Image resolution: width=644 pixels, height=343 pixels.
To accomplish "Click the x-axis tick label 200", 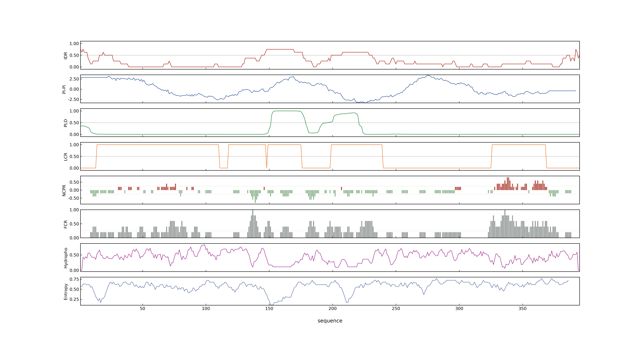I will point(333,309).
